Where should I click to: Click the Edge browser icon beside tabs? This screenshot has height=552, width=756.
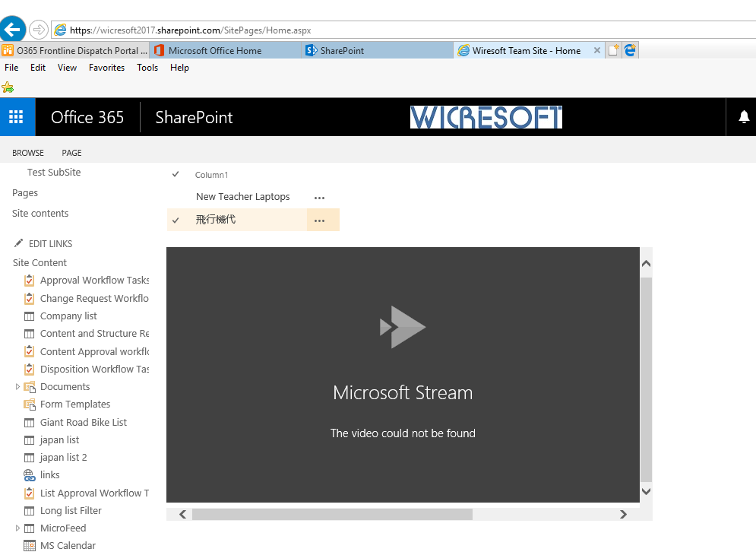(630, 50)
